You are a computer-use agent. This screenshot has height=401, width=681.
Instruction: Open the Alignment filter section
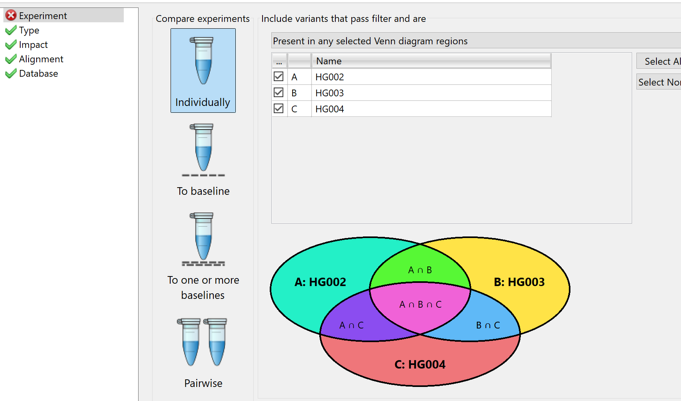(x=41, y=59)
